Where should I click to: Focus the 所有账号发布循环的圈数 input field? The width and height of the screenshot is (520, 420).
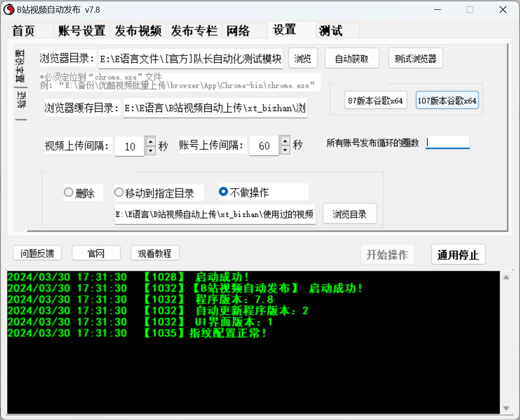tap(448, 142)
